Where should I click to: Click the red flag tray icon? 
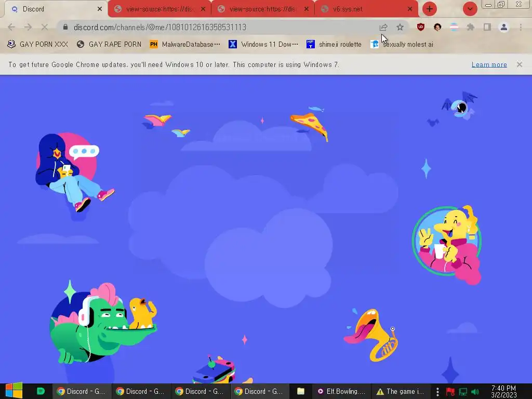click(x=450, y=392)
